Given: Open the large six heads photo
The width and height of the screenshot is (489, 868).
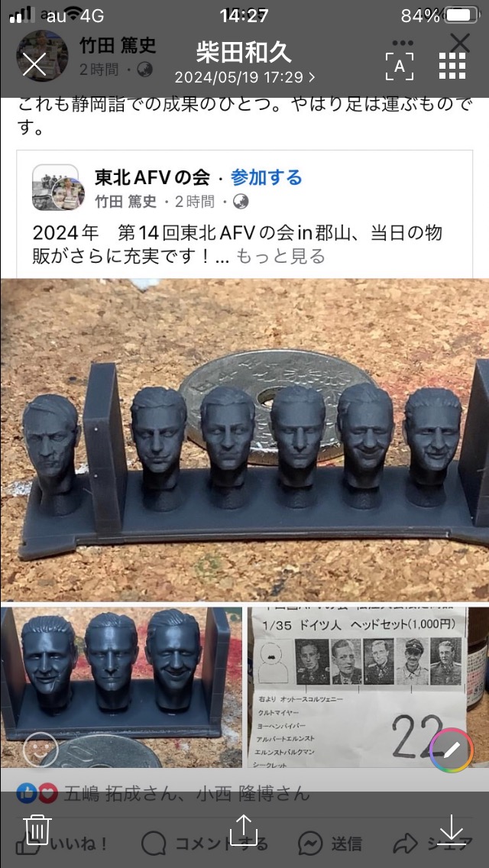Looking at the screenshot, I should [244, 439].
